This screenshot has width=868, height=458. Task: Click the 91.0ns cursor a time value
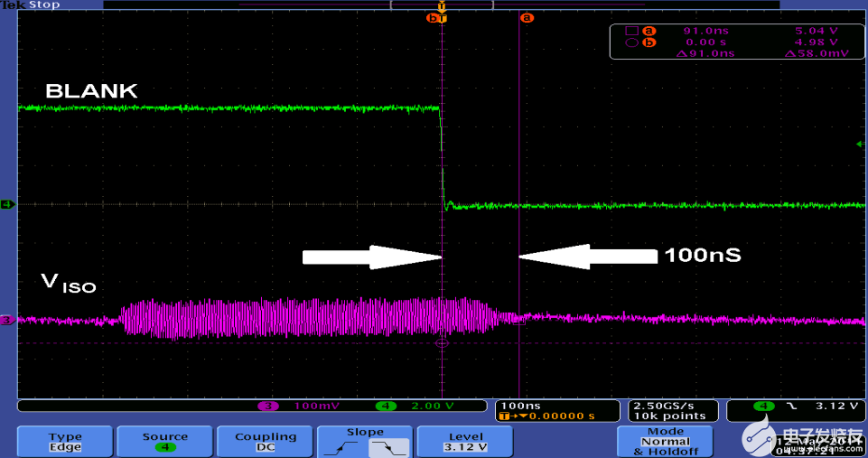click(705, 31)
